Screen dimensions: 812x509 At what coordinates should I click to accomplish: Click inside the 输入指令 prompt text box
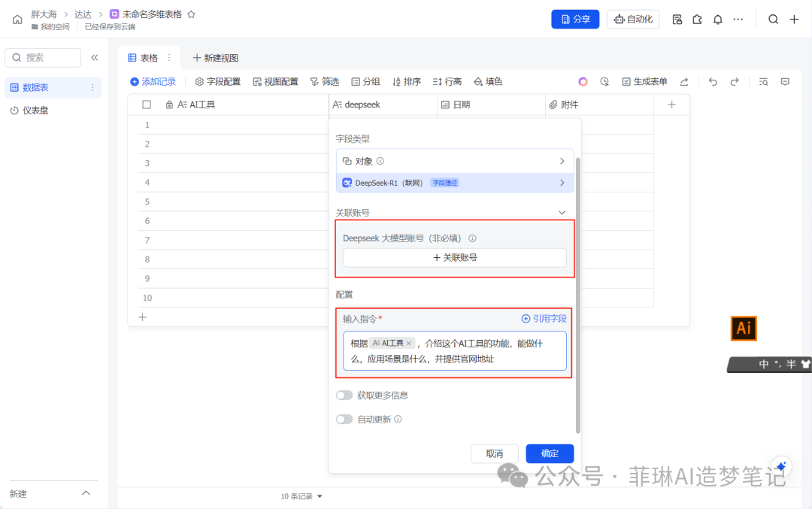[x=455, y=351]
